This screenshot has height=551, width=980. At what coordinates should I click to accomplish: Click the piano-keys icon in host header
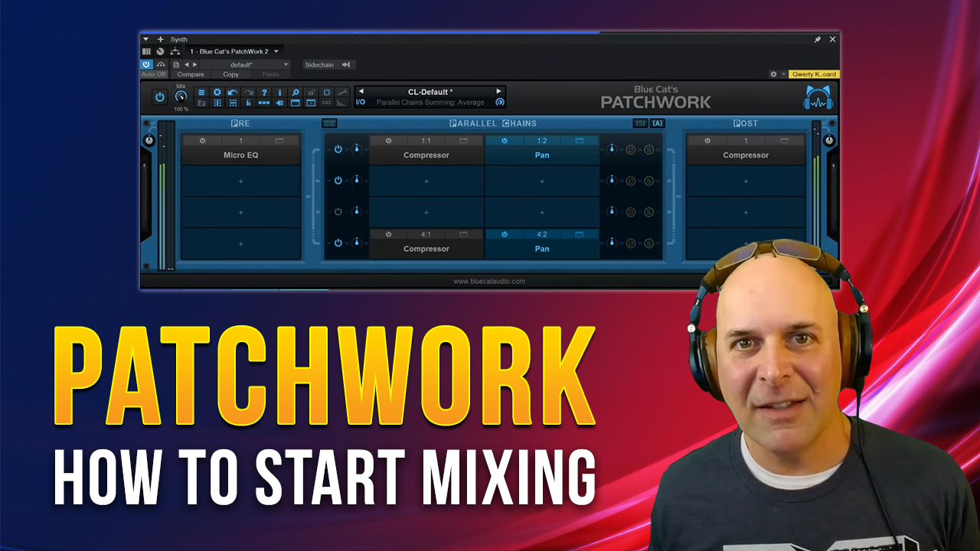[x=146, y=51]
